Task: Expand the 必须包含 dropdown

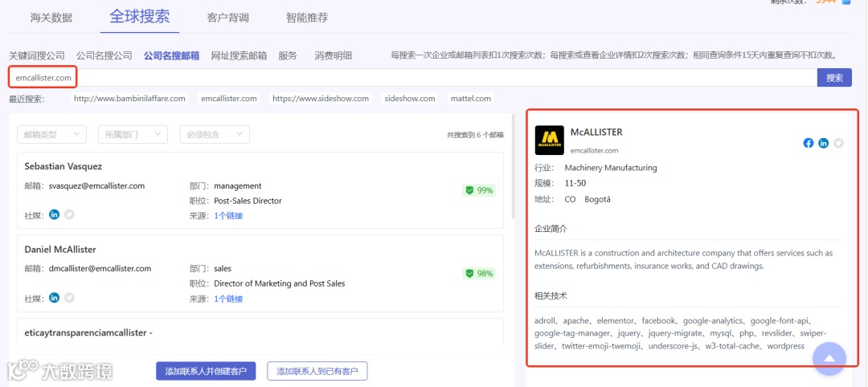Action: coord(215,134)
